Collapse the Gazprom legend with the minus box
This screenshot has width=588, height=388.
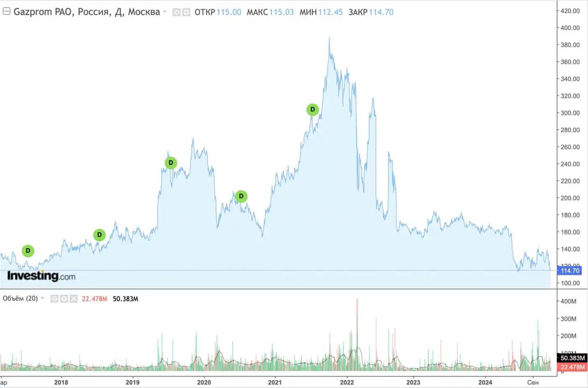[x=6, y=11]
